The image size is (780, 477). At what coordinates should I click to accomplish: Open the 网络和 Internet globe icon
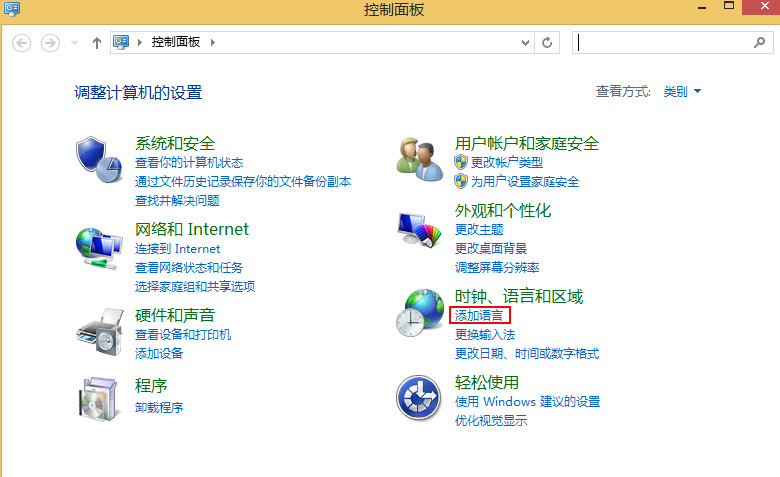99,248
